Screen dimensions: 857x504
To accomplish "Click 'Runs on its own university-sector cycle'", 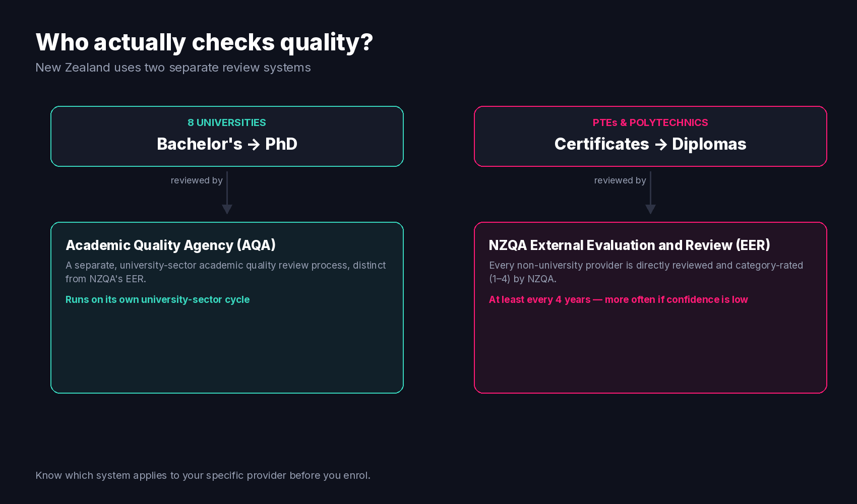I will pos(158,300).
